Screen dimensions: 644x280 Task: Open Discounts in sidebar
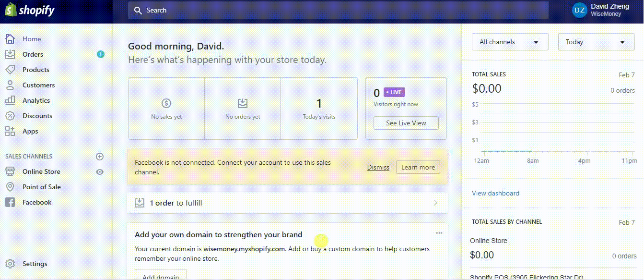click(37, 116)
